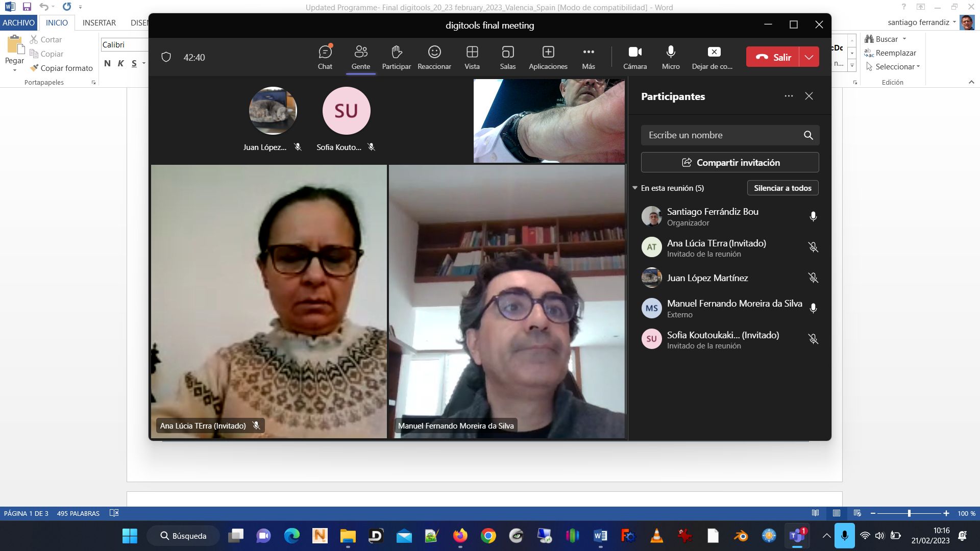Click the meeting shield security icon
The width and height of the screenshot is (980, 551).
[x=166, y=57]
